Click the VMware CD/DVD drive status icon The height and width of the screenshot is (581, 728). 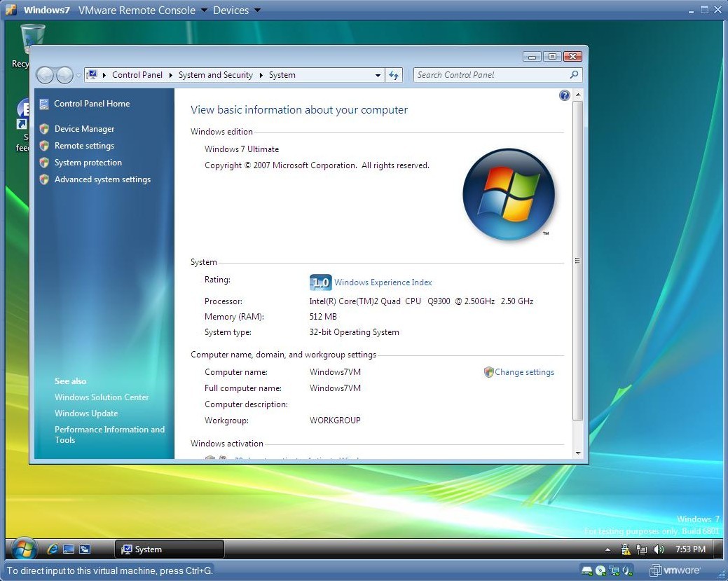600,570
